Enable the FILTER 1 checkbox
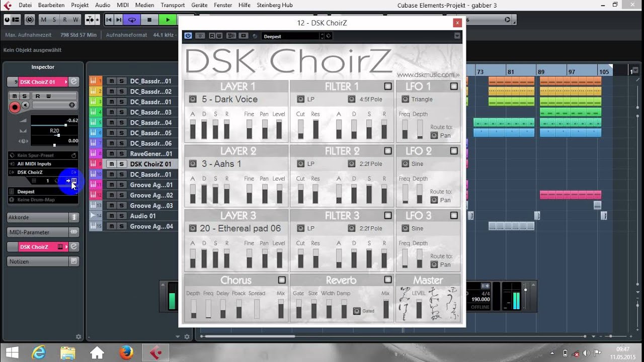 [388, 86]
